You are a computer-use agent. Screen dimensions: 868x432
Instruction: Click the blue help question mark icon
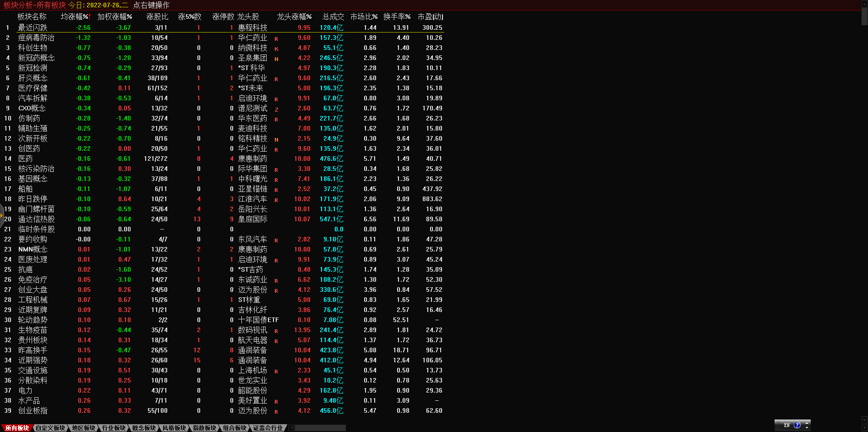click(x=797, y=425)
